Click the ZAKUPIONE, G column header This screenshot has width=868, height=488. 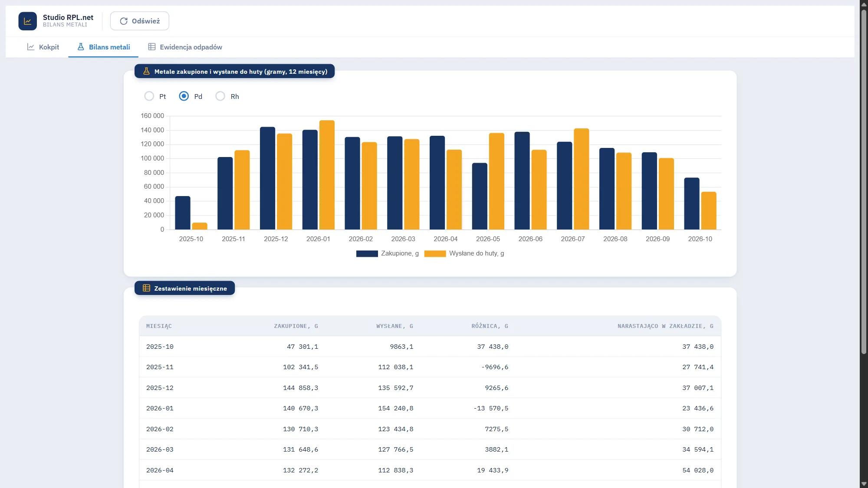coord(296,326)
